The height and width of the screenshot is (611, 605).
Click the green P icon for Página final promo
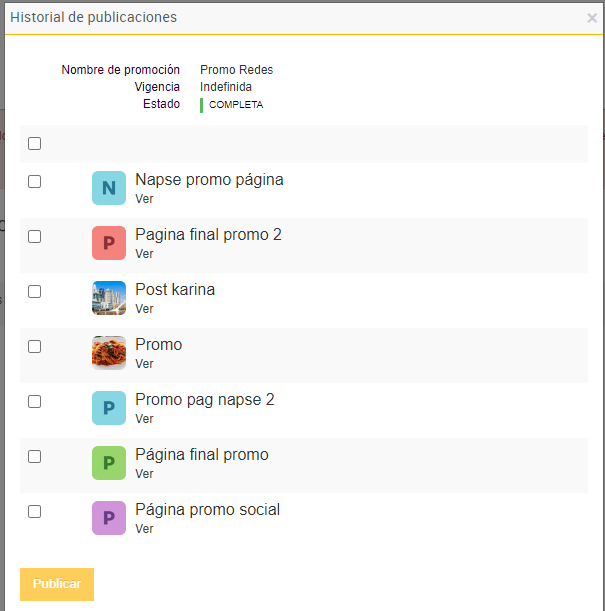point(109,463)
